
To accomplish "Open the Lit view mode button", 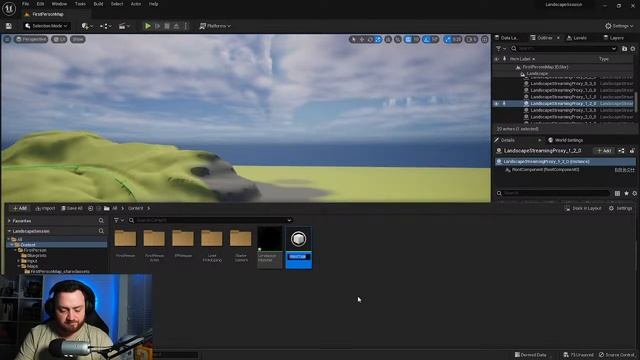I will (x=60, y=39).
